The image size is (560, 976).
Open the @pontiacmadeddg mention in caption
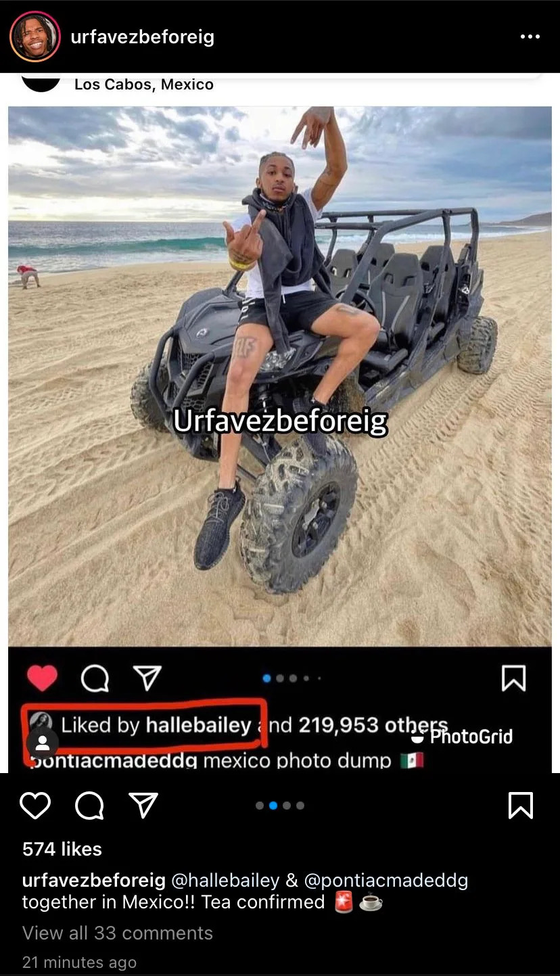pyautogui.click(x=386, y=881)
